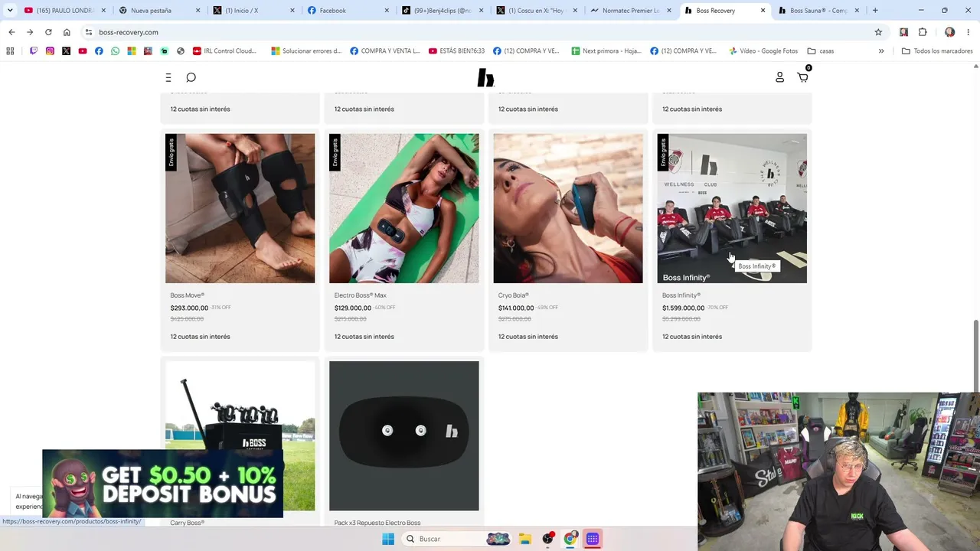Image resolution: width=980 pixels, height=551 pixels.
Task: Switch to the Facebook tab
Action: click(x=348, y=11)
